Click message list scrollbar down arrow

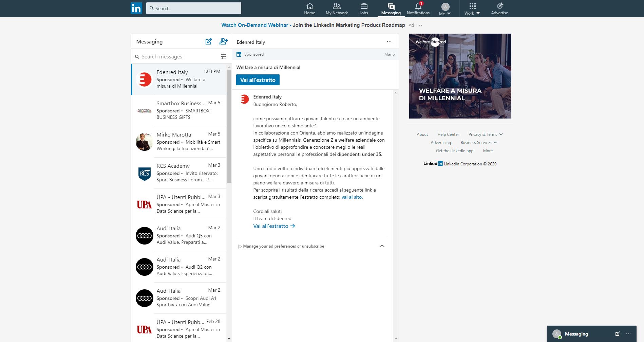229,339
